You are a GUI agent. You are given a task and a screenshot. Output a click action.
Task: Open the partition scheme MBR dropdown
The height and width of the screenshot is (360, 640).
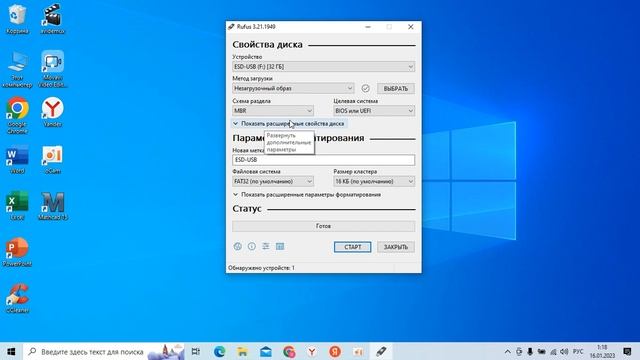(x=273, y=111)
